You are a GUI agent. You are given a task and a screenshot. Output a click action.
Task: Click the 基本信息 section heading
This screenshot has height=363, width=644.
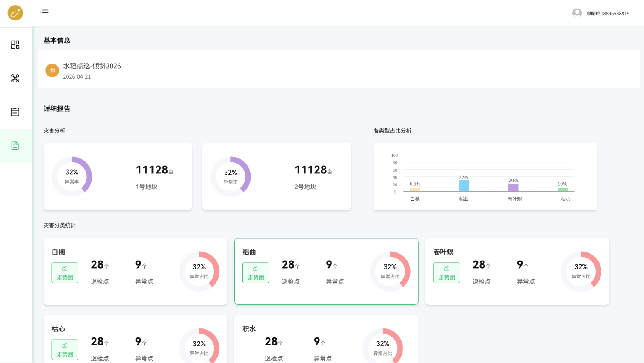click(x=57, y=41)
